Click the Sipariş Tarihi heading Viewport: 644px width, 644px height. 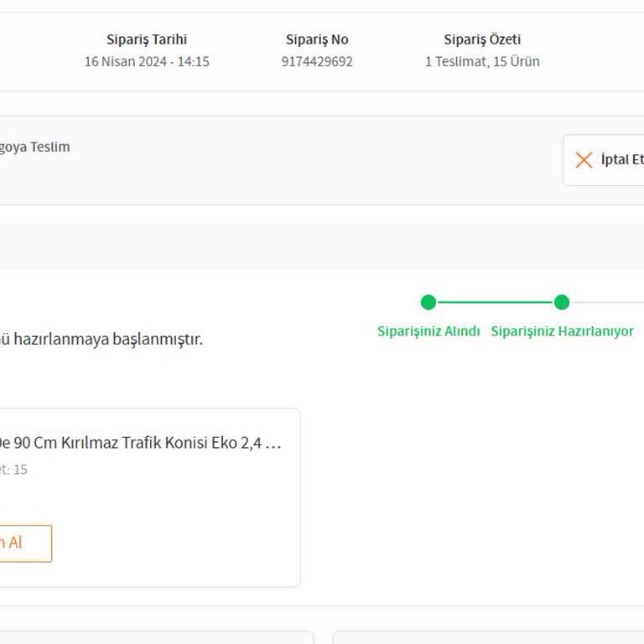click(x=147, y=39)
